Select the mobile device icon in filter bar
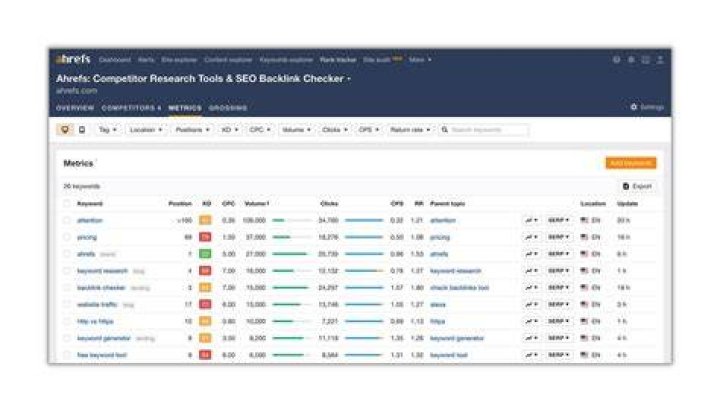 82,130
